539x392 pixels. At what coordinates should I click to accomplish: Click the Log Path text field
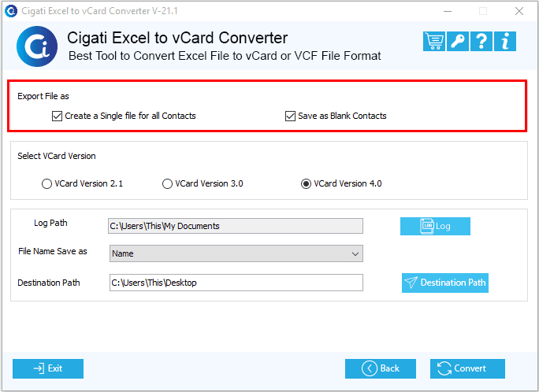click(x=236, y=226)
